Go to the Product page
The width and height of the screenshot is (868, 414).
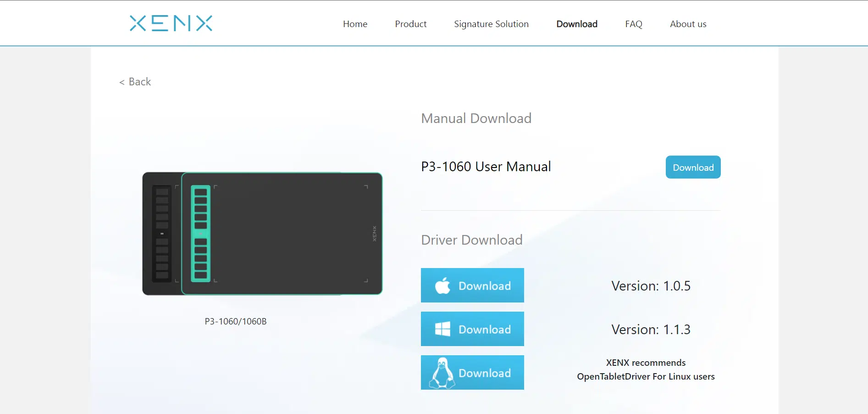tap(411, 24)
